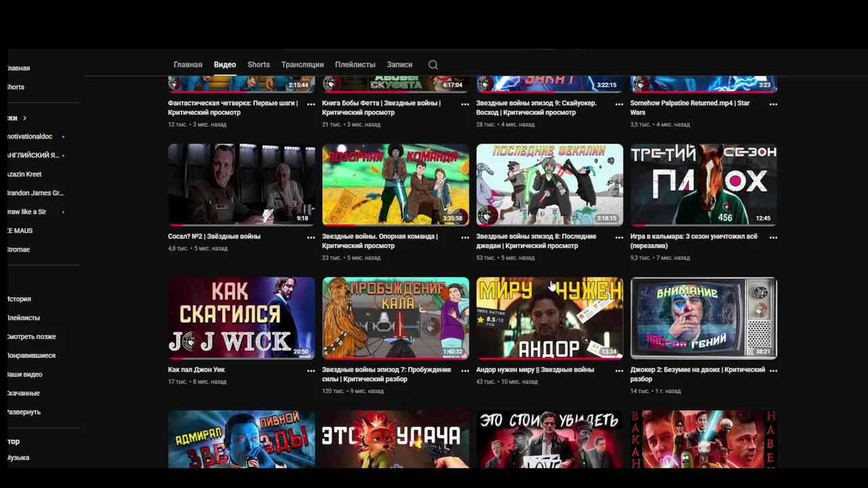This screenshot has height=488, width=868.
Task: Open Скачанные in left sidebar
Action: 24,394
